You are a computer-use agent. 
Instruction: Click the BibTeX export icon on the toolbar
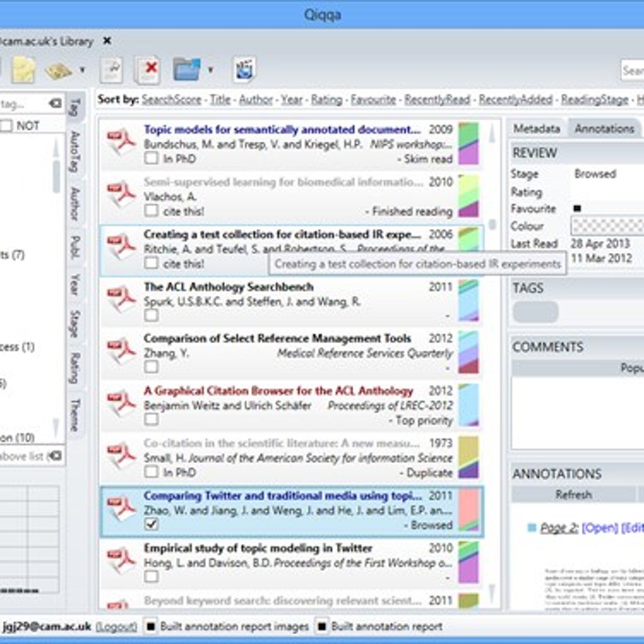point(243,69)
